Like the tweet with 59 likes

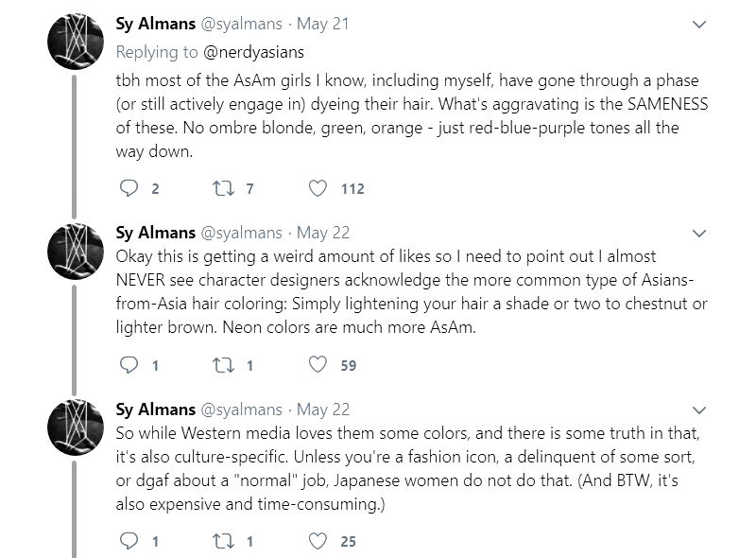pos(319,365)
